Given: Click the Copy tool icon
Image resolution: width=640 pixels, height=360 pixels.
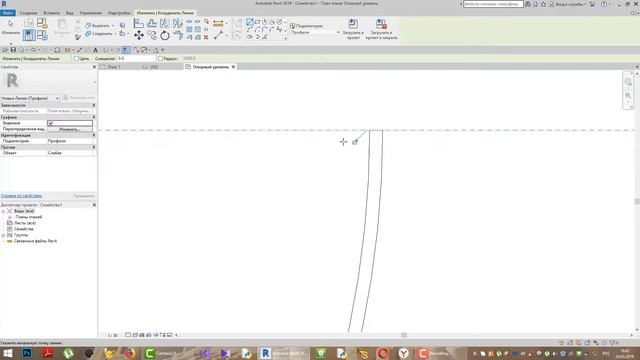Looking at the screenshot, I should coord(152,36).
